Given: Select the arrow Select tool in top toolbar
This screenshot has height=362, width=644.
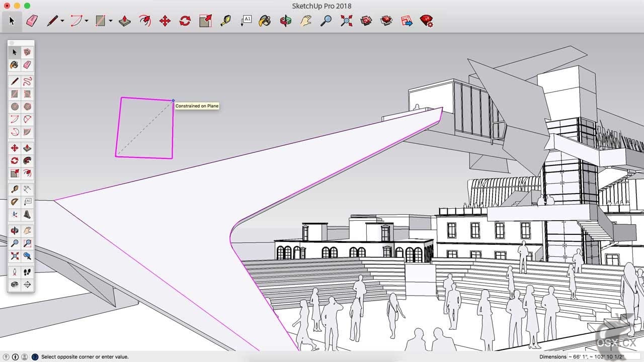Looking at the screenshot, I should pos(12,21).
